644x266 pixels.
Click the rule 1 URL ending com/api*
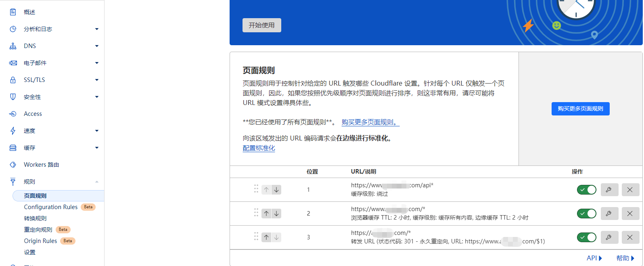(392, 185)
